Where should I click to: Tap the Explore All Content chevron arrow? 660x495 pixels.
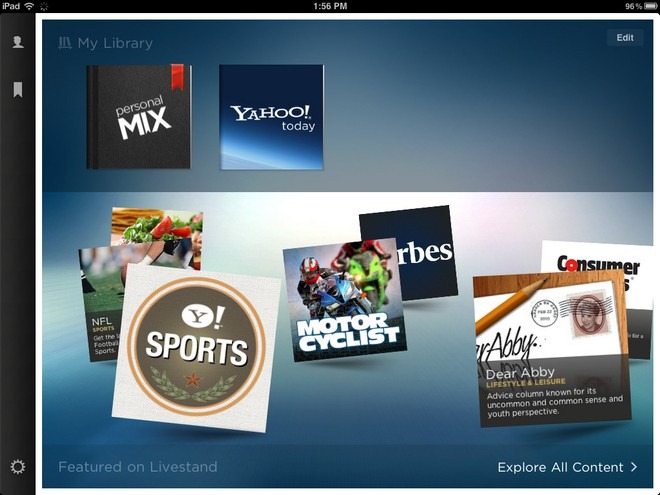pos(634,467)
